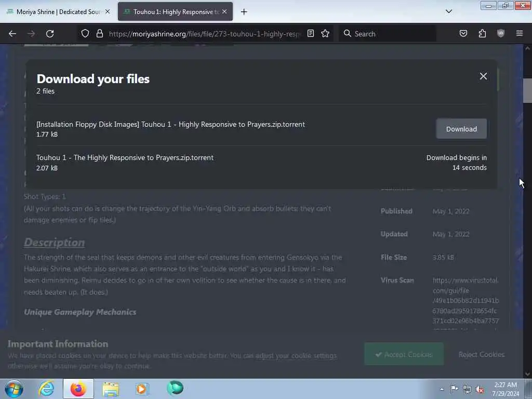Go back to the previous page
The width and height of the screenshot is (532, 399).
coord(12,34)
